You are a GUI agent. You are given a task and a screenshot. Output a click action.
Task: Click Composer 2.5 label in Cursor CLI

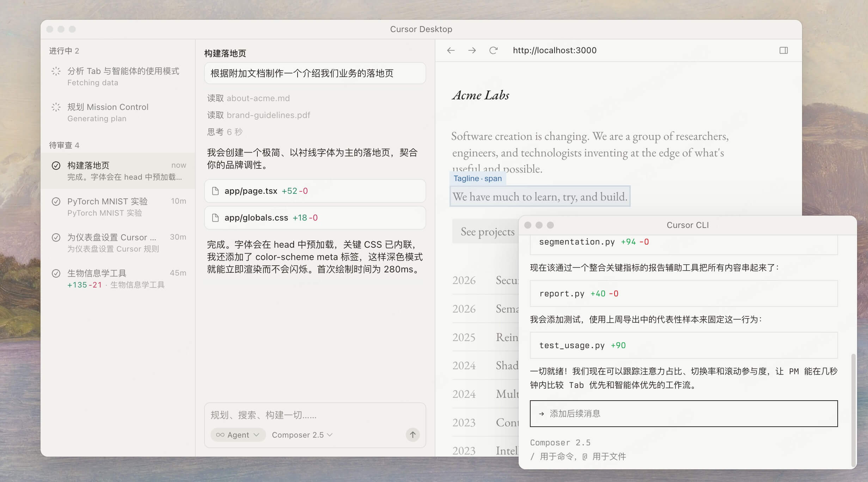tap(560, 443)
